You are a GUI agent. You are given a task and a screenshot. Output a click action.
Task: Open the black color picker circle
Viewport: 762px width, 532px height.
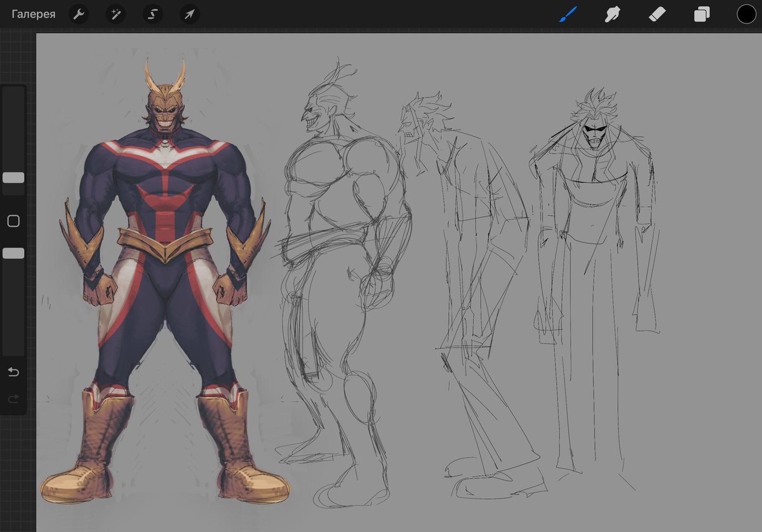pos(746,14)
